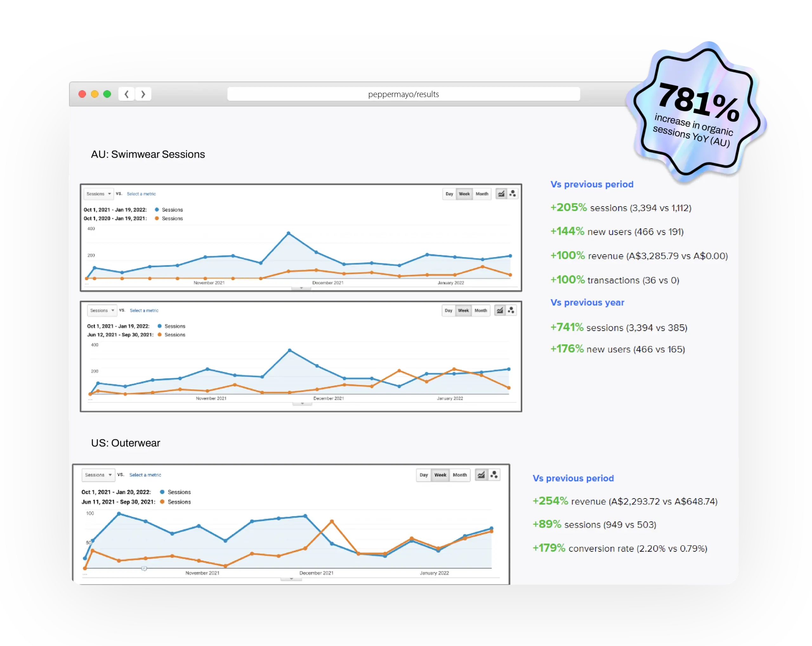Select Week view in Outerwear chart

pos(440,475)
